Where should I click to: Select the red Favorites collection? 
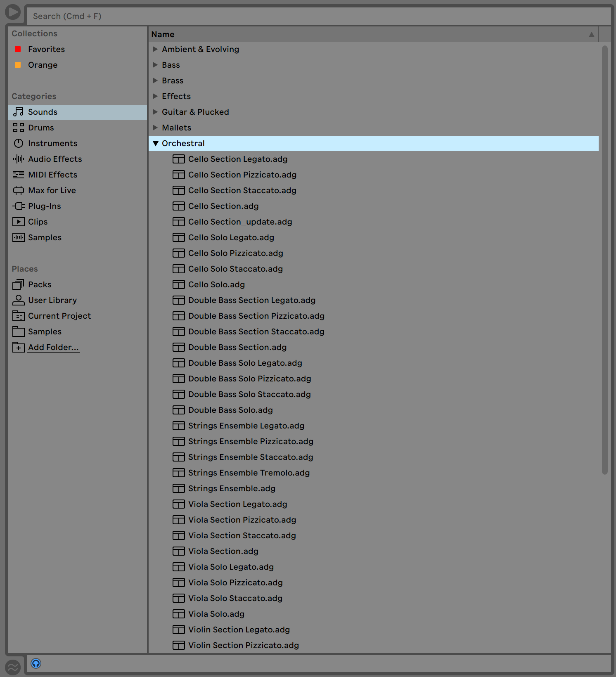pyautogui.click(x=46, y=49)
